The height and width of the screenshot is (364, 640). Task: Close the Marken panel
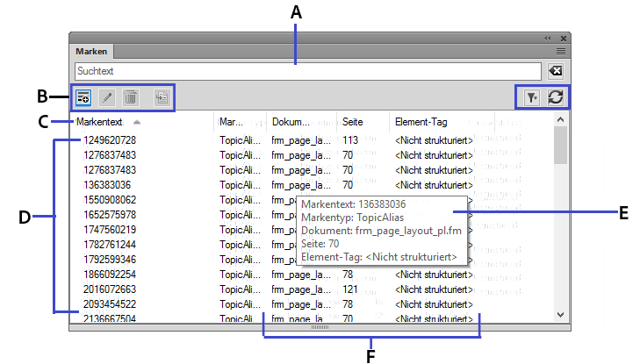pyautogui.click(x=564, y=38)
